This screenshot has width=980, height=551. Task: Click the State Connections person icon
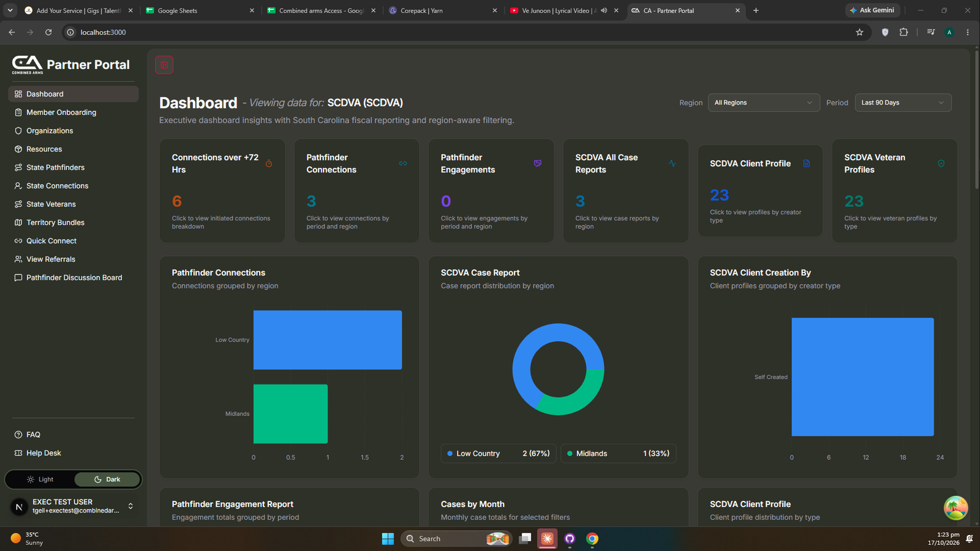click(x=18, y=186)
